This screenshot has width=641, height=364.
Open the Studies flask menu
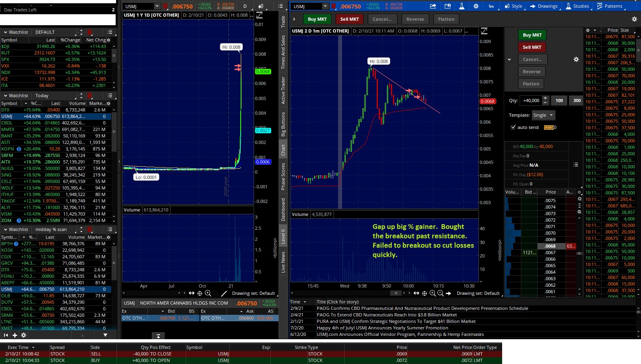(x=577, y=6)
